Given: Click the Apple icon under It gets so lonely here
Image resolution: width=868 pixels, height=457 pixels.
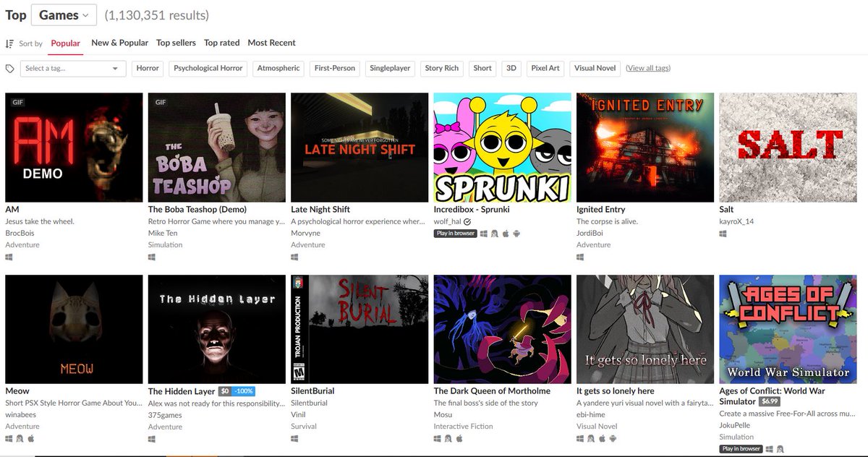Looking at the screenshot, I should pos(602,437).
